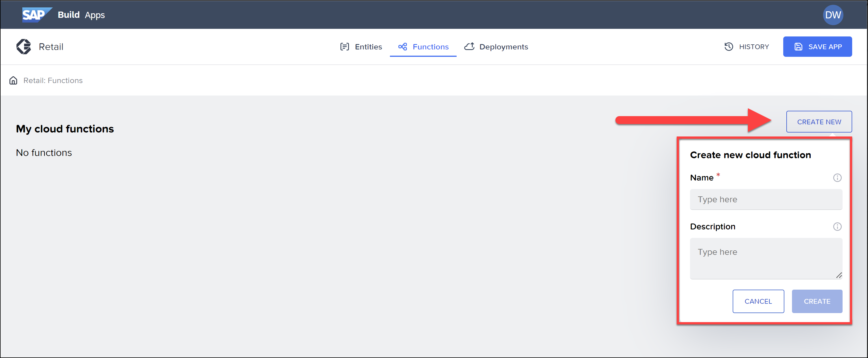The height and width of the screenshot is (358, 868).
Task: Click the save disk icon
Action: pos(798,47)
